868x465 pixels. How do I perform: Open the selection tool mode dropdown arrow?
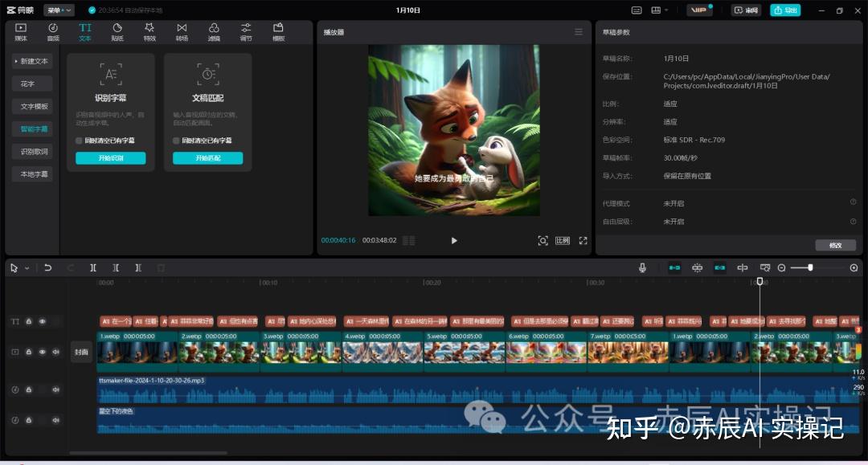(x=27, y=268)
